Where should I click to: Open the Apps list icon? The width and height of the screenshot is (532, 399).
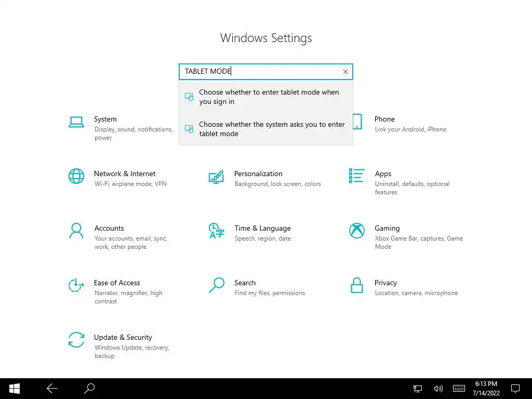click(x=356, y=176)
